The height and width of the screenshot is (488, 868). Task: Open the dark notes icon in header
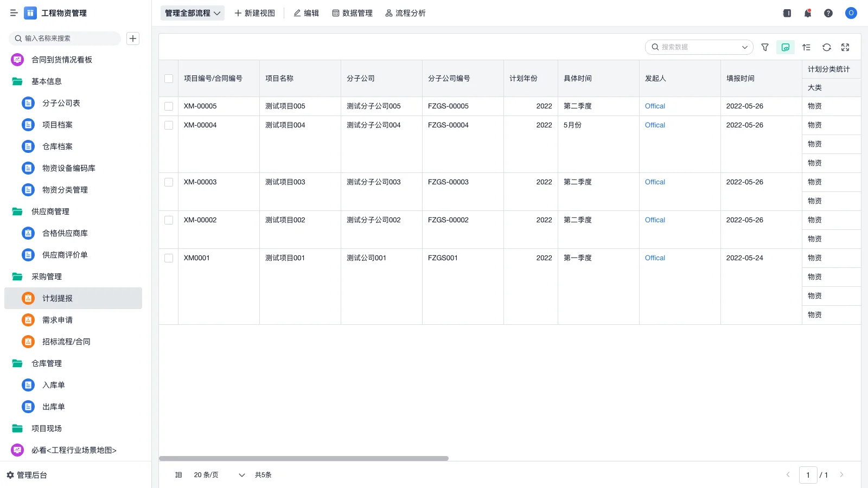[787, 13]
